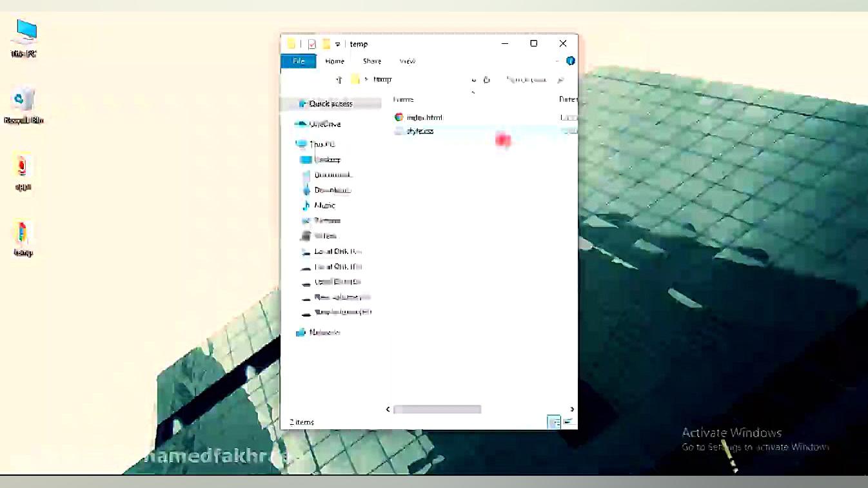The height and width of the screenshot is (488, 868).
Task: Select the index.html file
Action: (x=424, y=117)
